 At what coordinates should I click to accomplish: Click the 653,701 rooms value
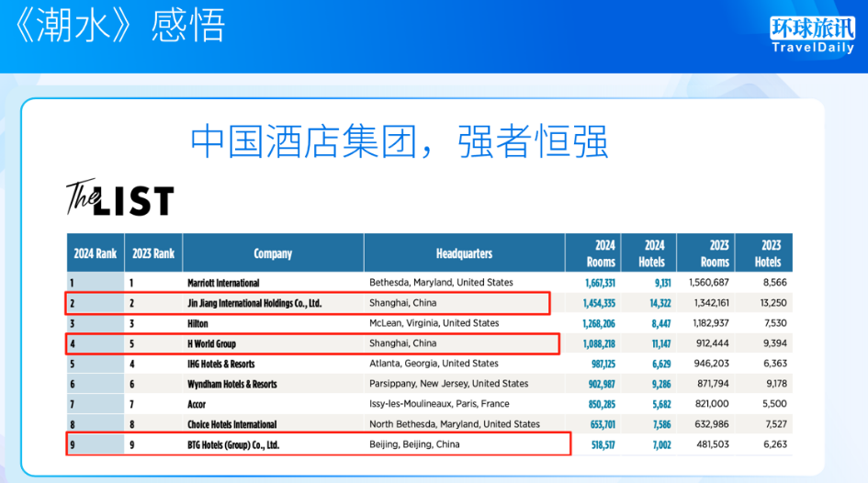(603, 424)
